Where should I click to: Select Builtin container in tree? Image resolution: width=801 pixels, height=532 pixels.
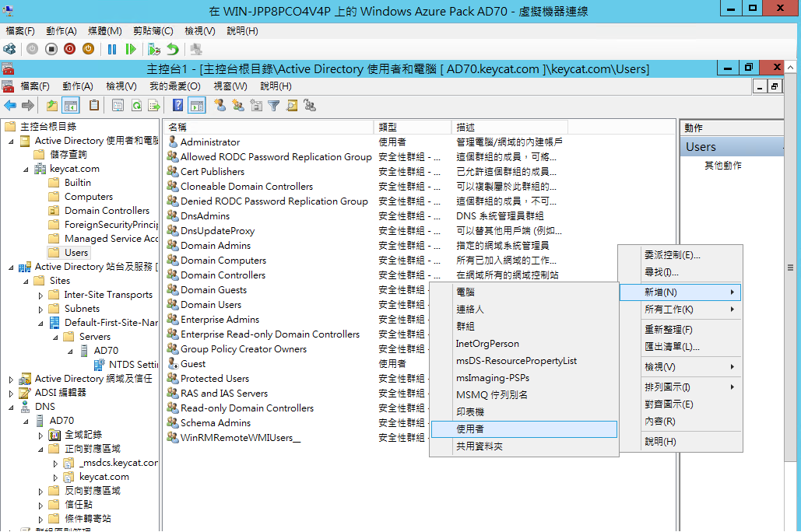pos(78,182)
